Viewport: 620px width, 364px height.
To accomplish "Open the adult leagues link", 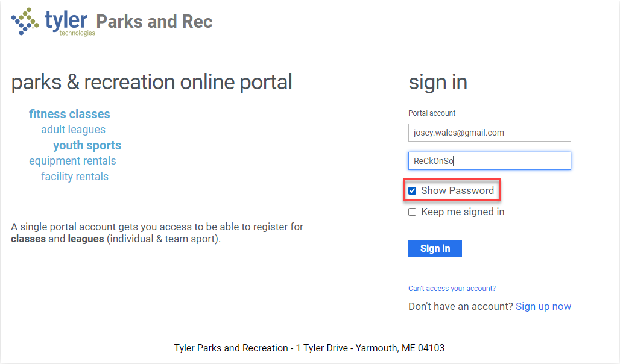I will pyautogui.click(x=73, y=130).
